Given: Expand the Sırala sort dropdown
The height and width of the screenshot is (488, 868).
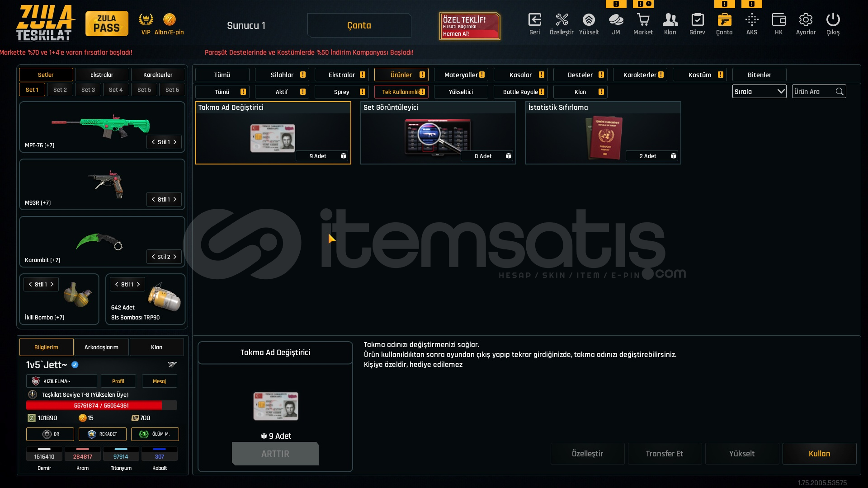Looking at the screenshot, I should 759,92.
